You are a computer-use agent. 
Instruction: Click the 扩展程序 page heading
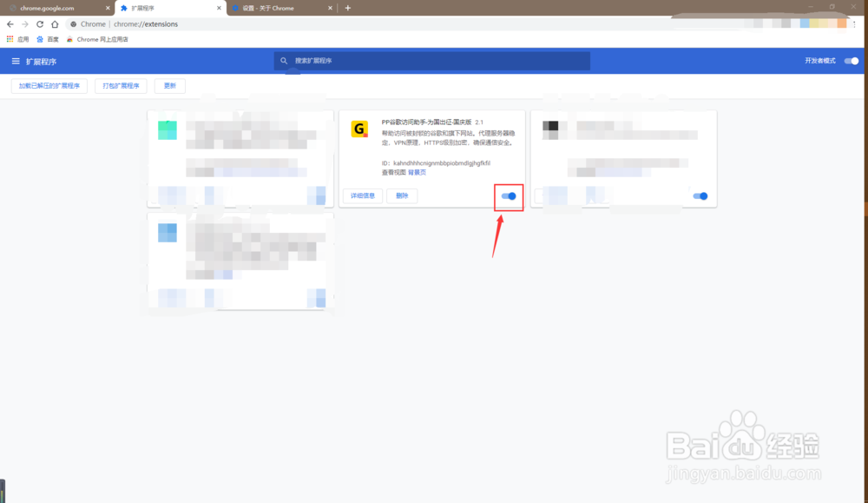click(x=41, y=62)
